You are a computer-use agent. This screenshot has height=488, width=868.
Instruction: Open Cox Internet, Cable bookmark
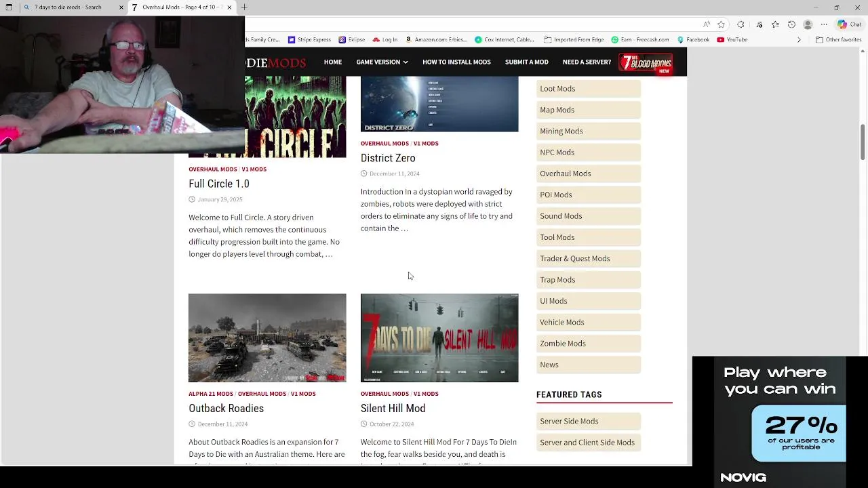pyautogui.click(x=505, y=39)
